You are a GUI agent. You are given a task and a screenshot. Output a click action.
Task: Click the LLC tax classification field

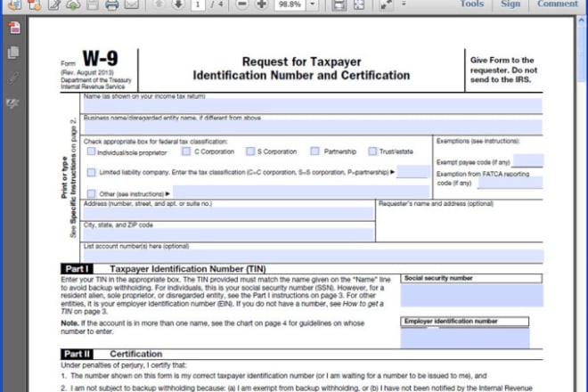(x=412, y=172)
